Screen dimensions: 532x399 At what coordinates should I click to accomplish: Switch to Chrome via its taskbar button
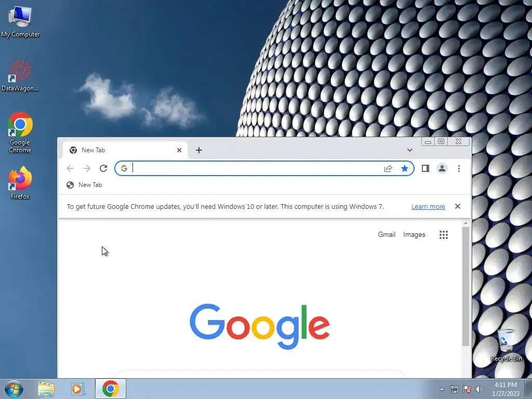point(110,389)
